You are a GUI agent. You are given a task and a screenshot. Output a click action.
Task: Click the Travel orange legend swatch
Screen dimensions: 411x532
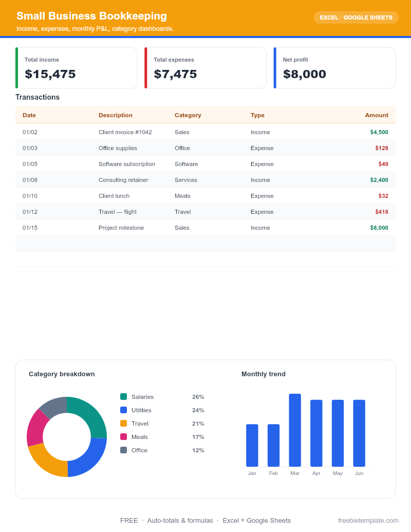tap(123, 424)
